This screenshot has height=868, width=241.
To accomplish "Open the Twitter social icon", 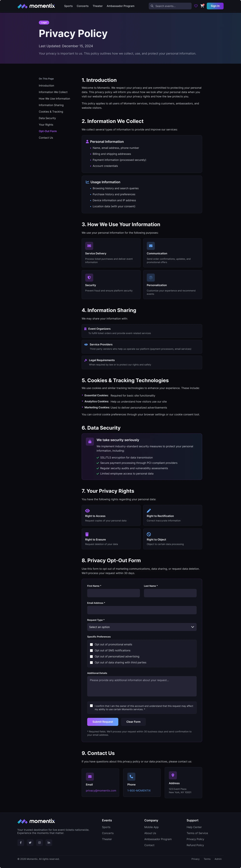I will click(30, 842).
